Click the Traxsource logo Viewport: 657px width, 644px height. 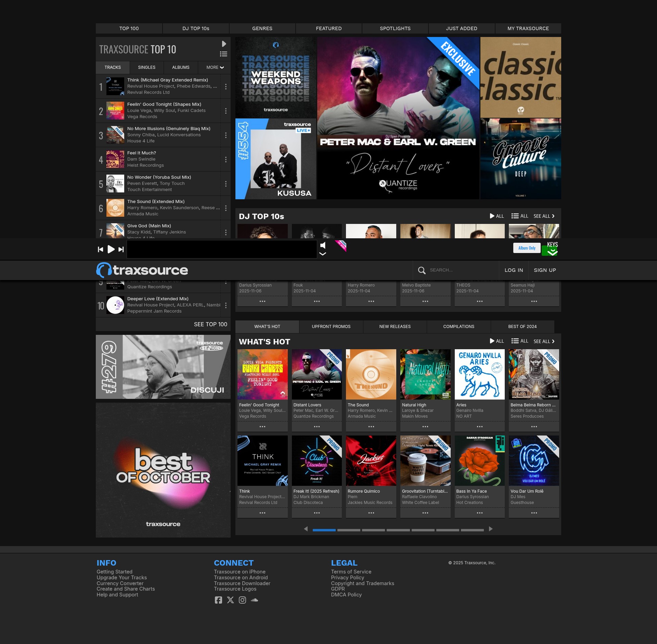click(142, 270)
